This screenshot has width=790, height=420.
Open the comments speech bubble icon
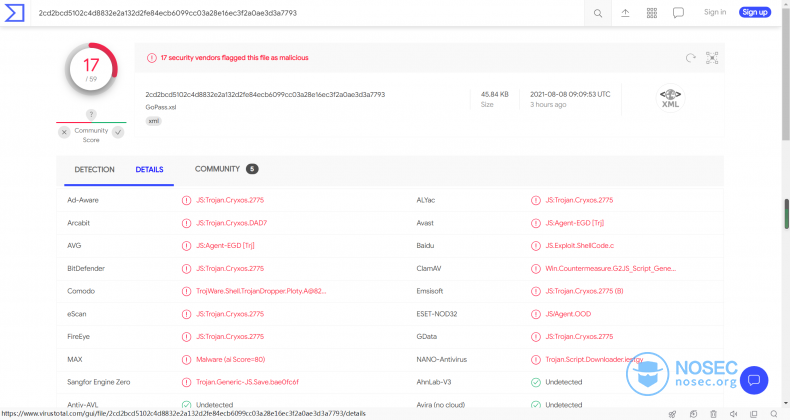coord(678,13)
